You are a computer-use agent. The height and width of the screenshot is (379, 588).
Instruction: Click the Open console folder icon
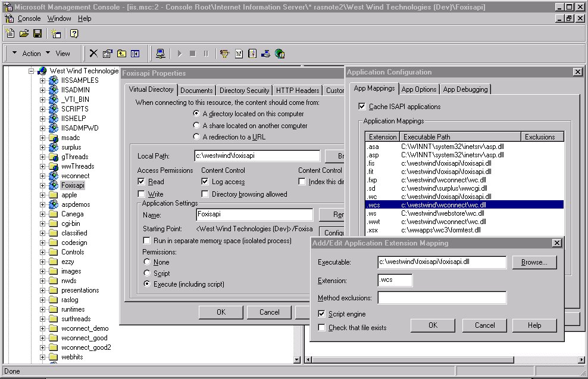[x=24, y=33]
